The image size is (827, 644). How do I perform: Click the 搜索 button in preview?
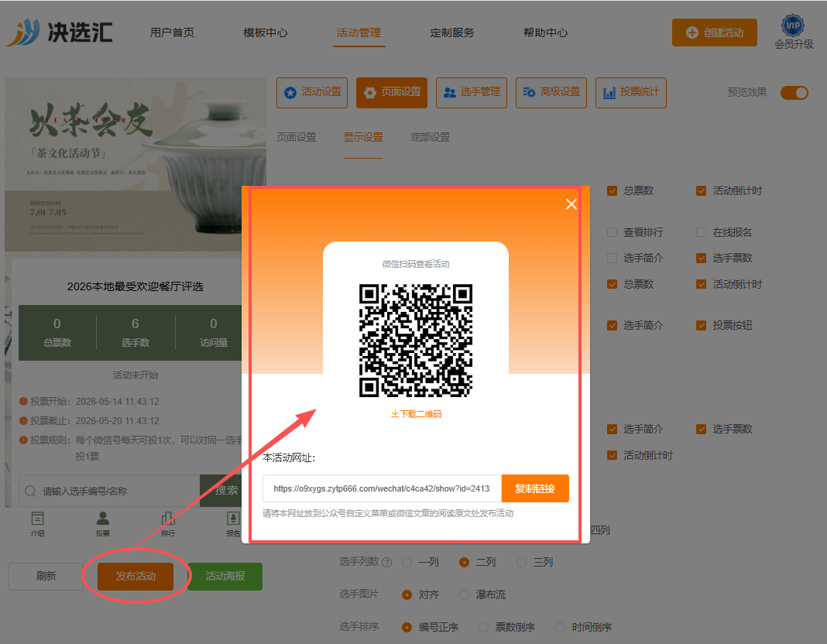222,491
